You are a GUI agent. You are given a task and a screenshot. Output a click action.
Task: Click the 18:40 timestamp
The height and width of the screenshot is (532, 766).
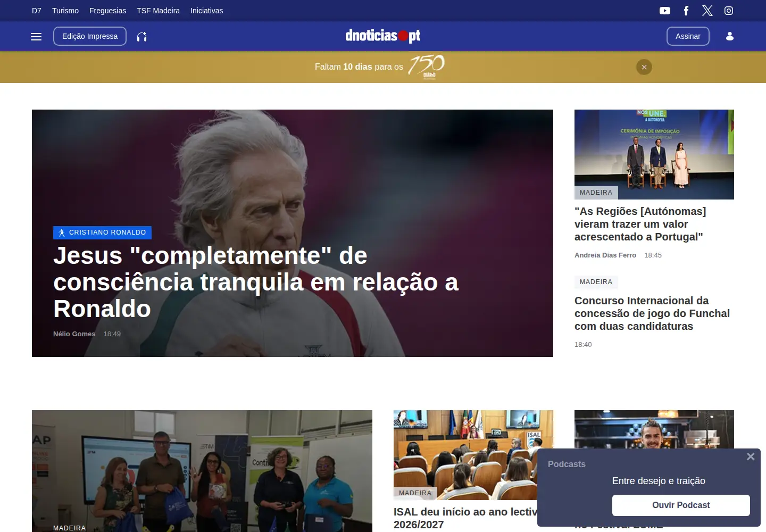pyautogui.click(x=583, y=345)
